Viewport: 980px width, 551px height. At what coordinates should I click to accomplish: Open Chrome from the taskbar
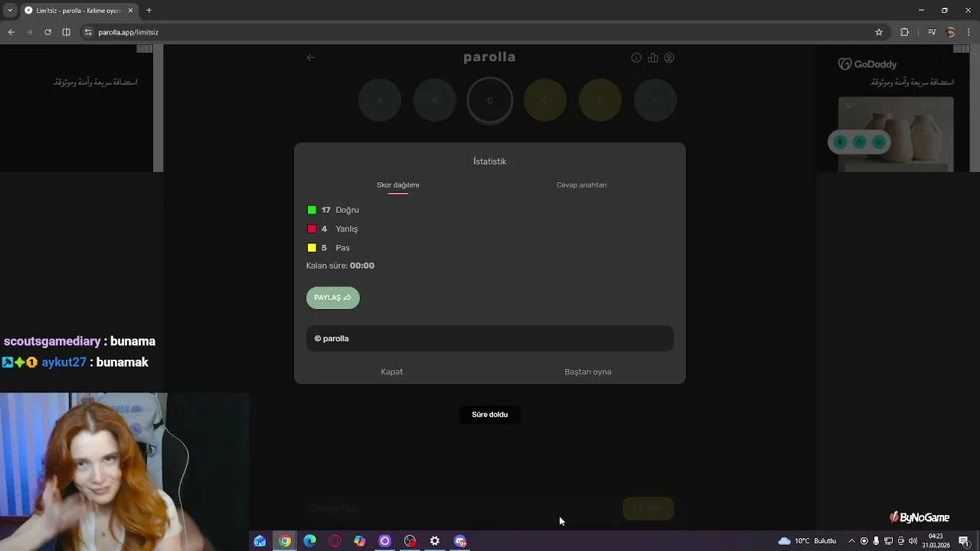(285, 541)
